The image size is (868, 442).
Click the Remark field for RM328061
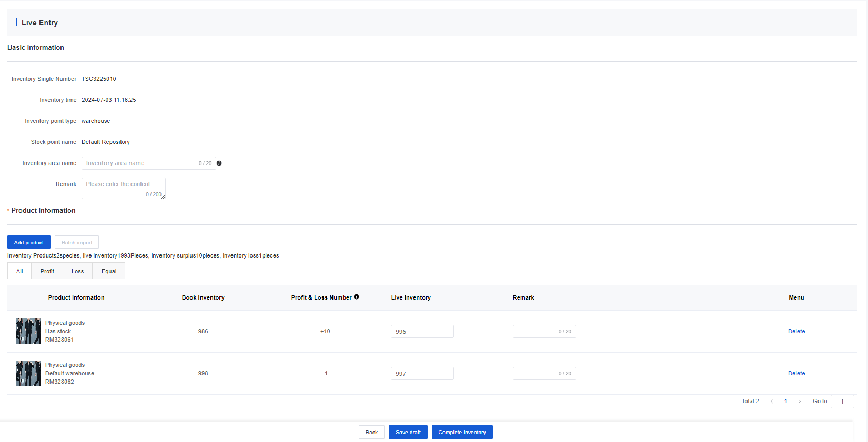pos(544,332)
